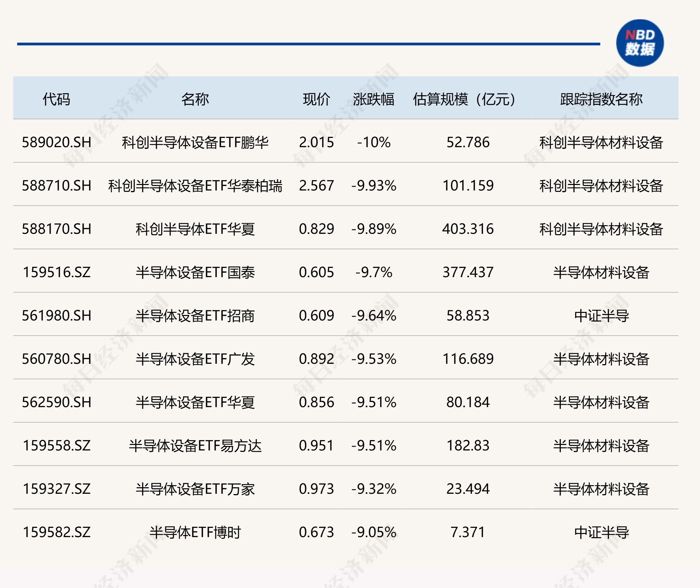The width and height of the screenshot is (700, 588).
Task: Click index name 中证半导 in 561980.SH row
Action: (601, 316)
